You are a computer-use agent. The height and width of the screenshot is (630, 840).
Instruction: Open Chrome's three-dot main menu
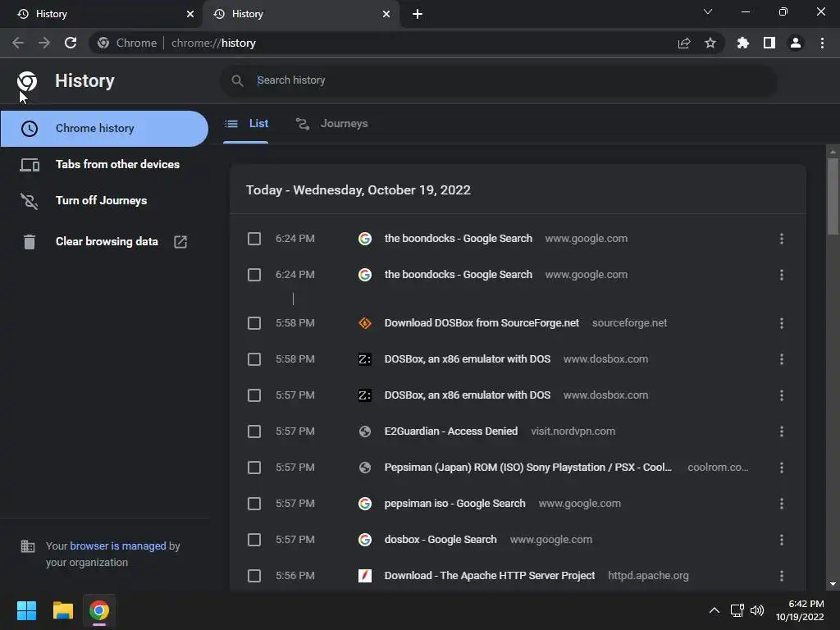coord(822,43)
